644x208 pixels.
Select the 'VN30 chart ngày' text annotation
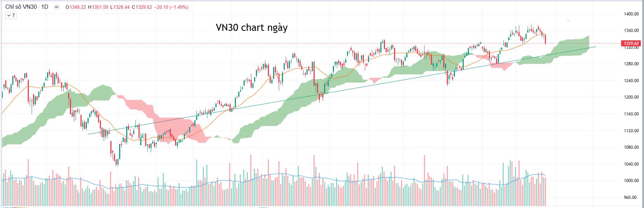[x=251, y=27]
